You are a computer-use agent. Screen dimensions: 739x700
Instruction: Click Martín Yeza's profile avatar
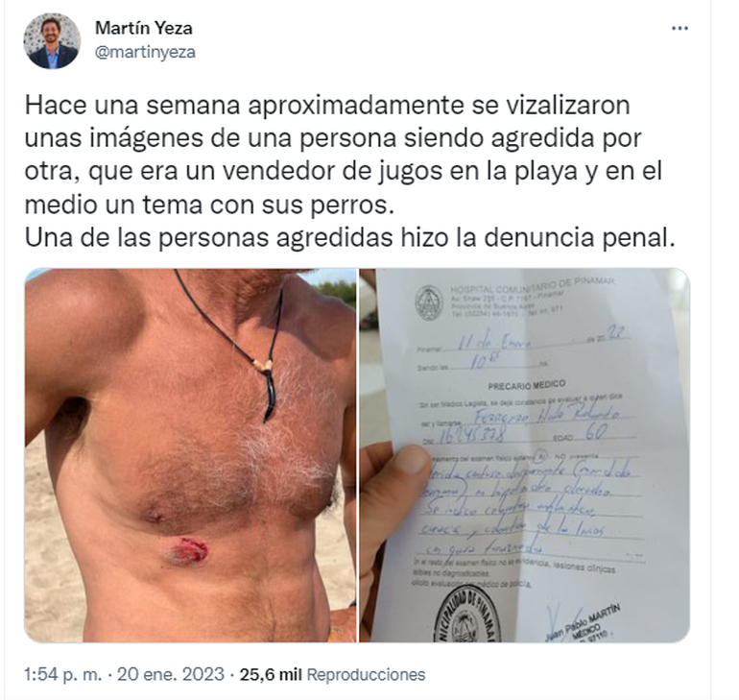click(x=53, y=41)
